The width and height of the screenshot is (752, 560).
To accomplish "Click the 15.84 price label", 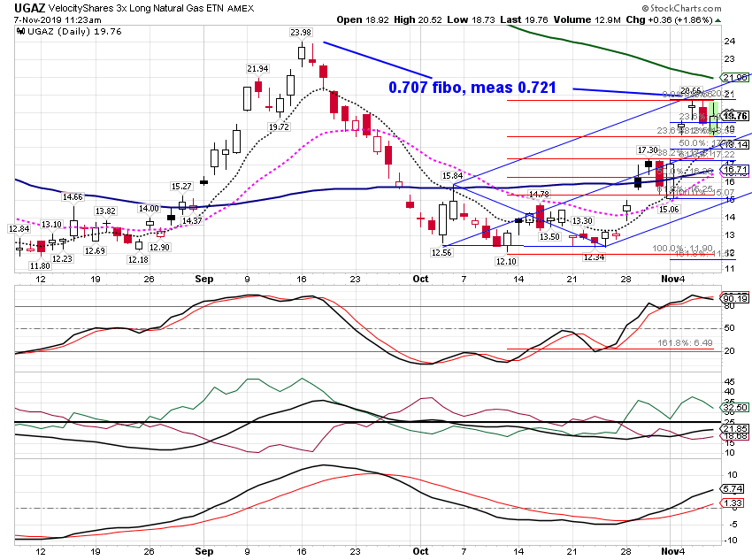I will tap(452, 175).
